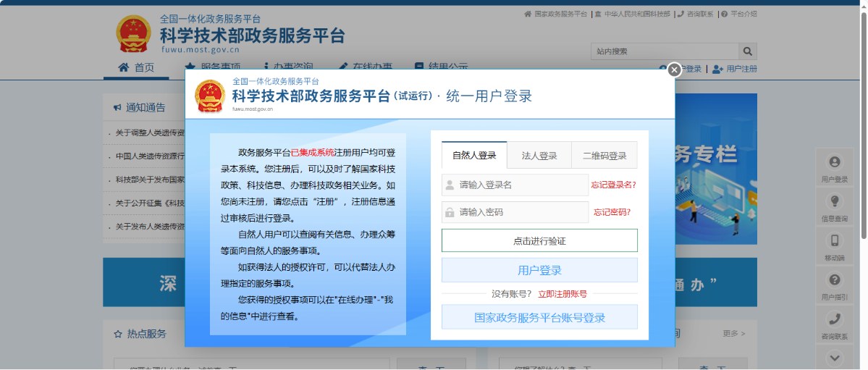Open the 立即注册账号 register link
The image size is (868, 370).
click(562, 293)
